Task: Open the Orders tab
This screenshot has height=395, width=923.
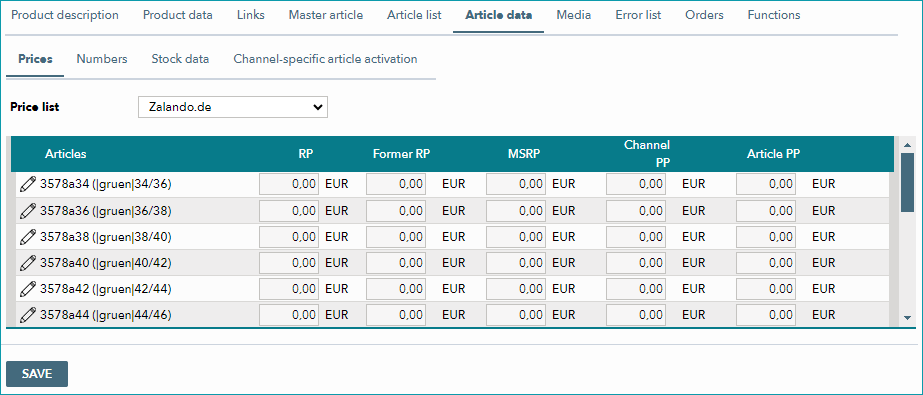Action: [x=705, y=15]
